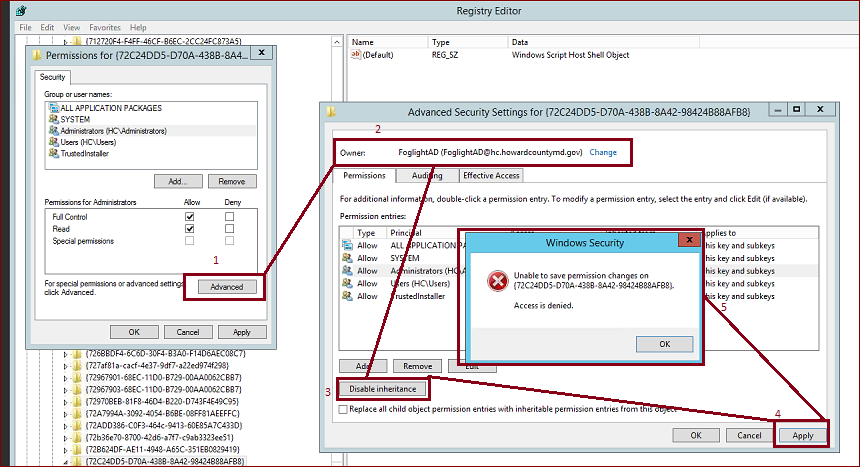The height and width of the screenshot is (467, 860).
Task: Click the TrustedInstaller icon in Permissions list
Action: click(x=53, y=153)
